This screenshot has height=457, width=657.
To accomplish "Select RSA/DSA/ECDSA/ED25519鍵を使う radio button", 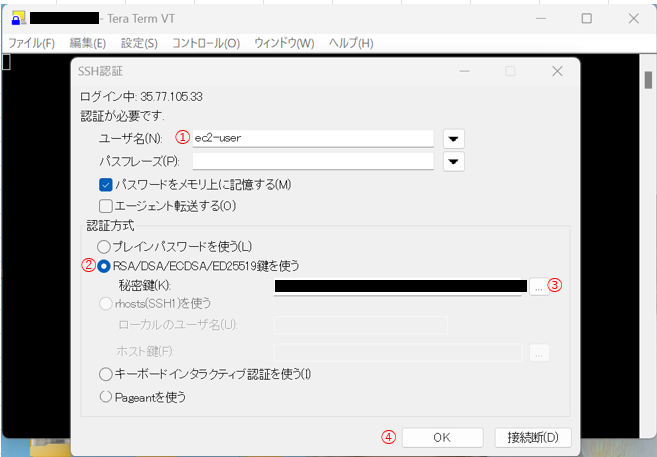I will 103,266.
